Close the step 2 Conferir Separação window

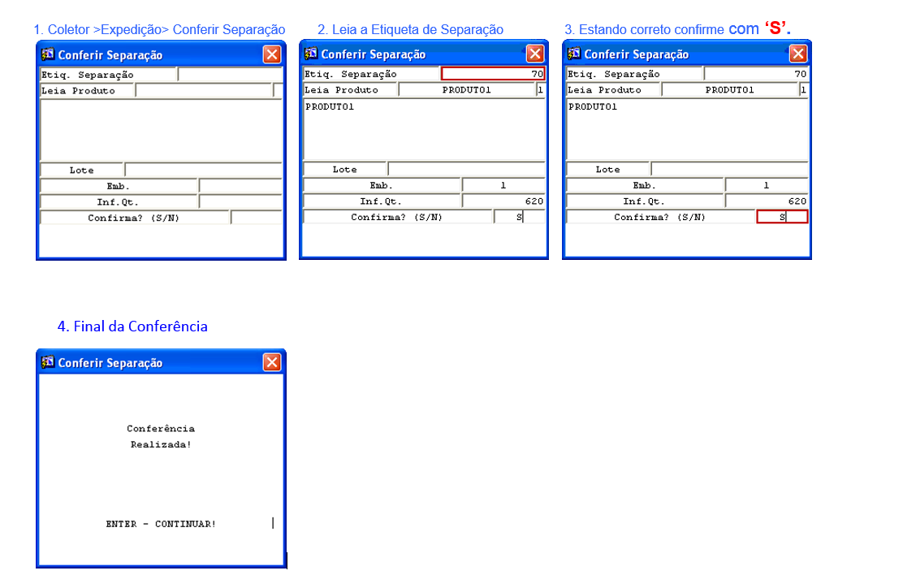point(535,54)
